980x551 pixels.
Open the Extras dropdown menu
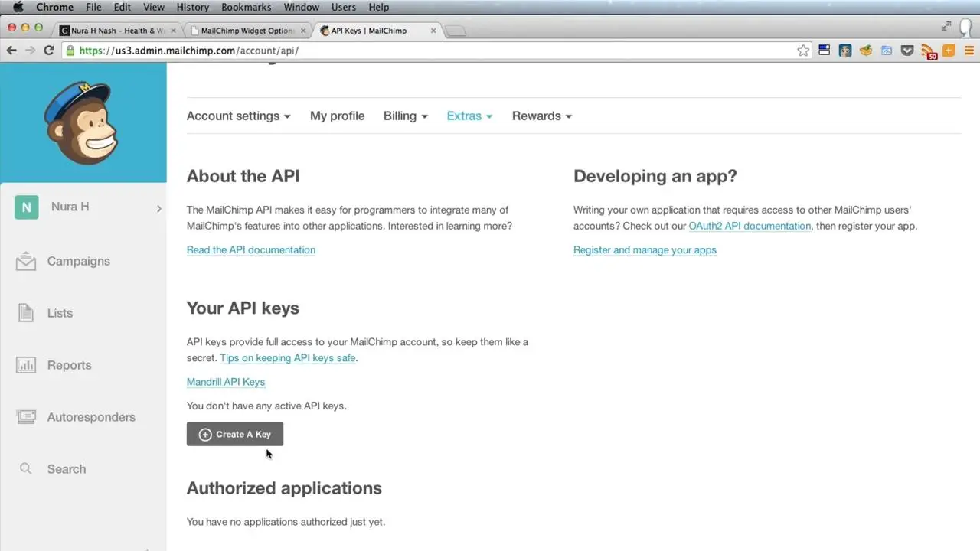tap(469, 116)
